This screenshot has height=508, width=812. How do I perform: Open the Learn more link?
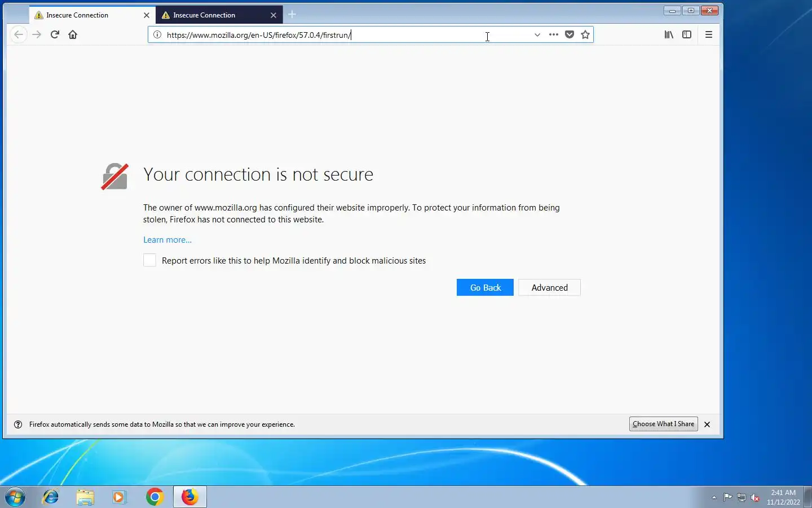[167, 240]
